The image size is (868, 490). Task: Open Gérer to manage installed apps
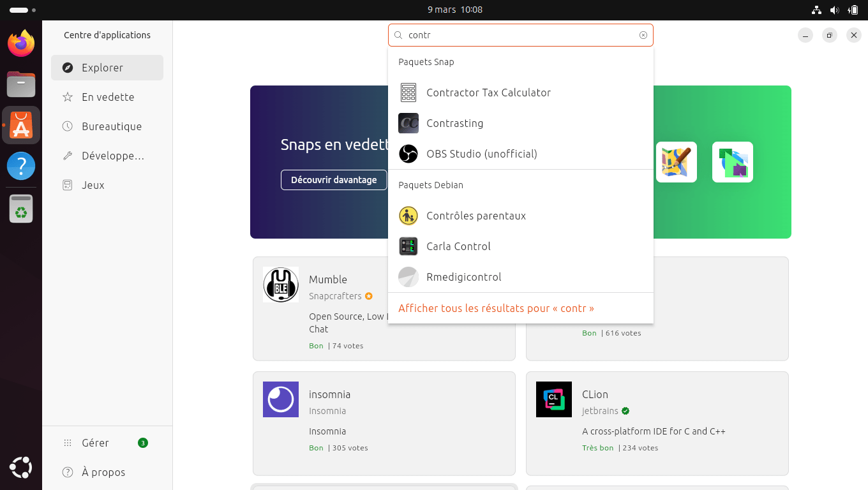107,443
